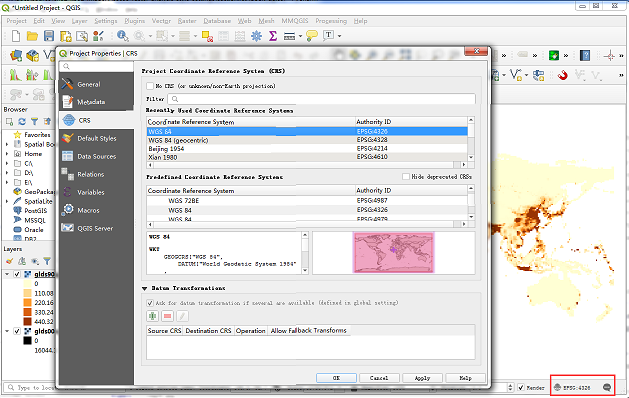Open the Vector menu
Image resolution: width=629 pixels, height=398 pixels.
pos(161,21)
